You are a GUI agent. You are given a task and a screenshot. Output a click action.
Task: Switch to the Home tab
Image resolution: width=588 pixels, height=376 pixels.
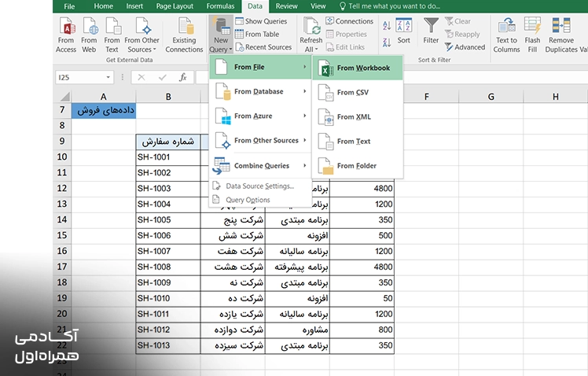[104, 6]
